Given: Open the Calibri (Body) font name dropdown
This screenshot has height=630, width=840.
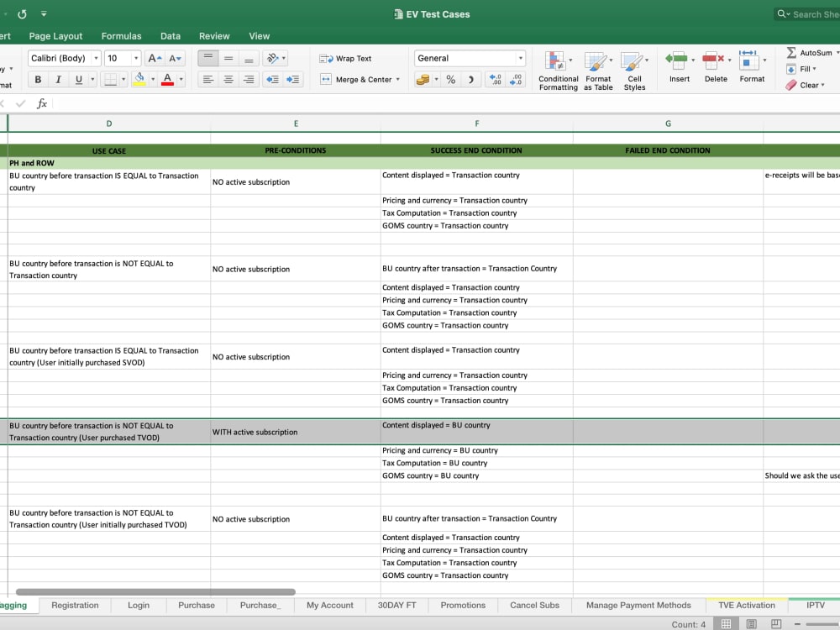Looking at the screenshot, I should 96,58.
